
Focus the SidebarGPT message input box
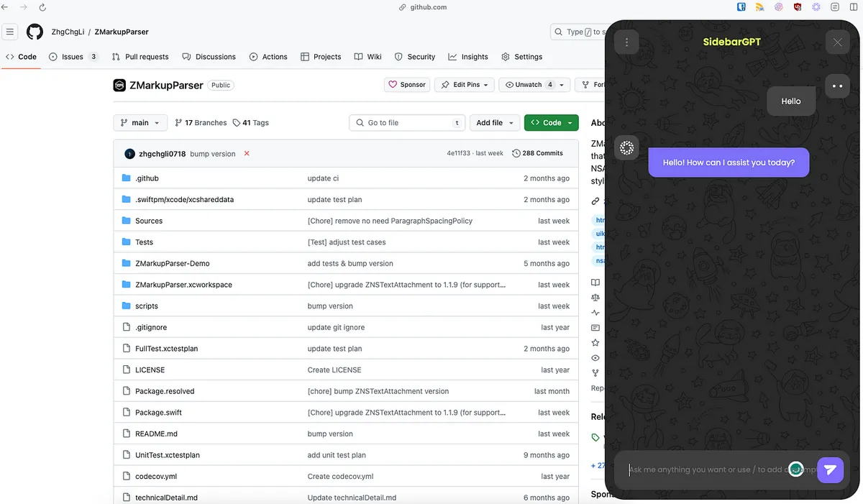pyautogui.click(x=705, y=470)
